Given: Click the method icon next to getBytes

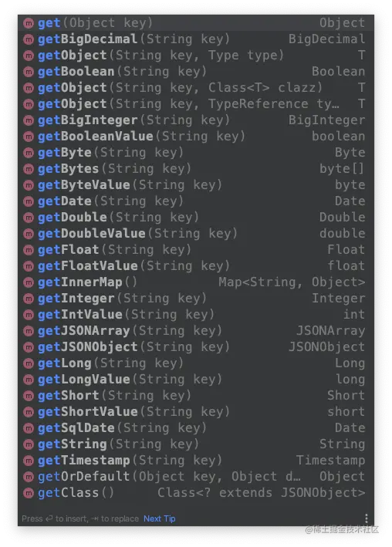Looking at the screenshot, I should pyautogui.click(x=29, y=169).
